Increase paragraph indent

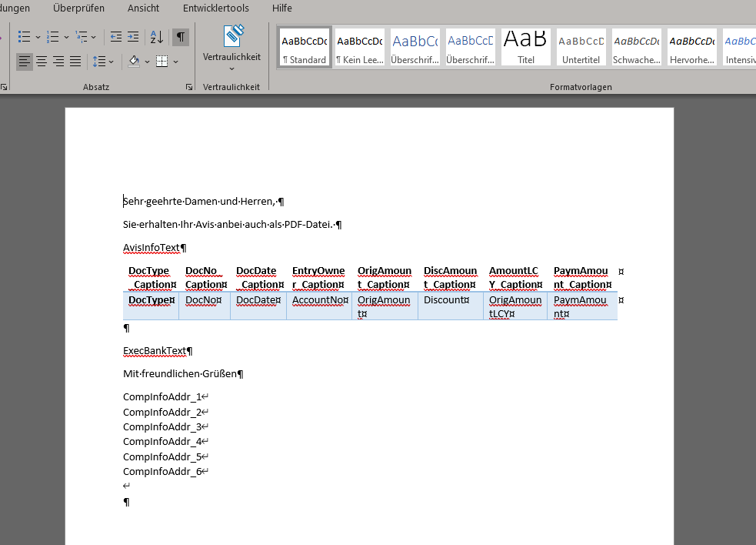(133, 36)
